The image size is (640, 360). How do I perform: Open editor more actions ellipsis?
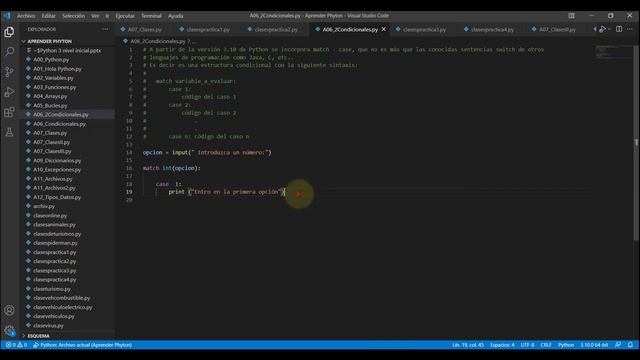click(630, 29)
